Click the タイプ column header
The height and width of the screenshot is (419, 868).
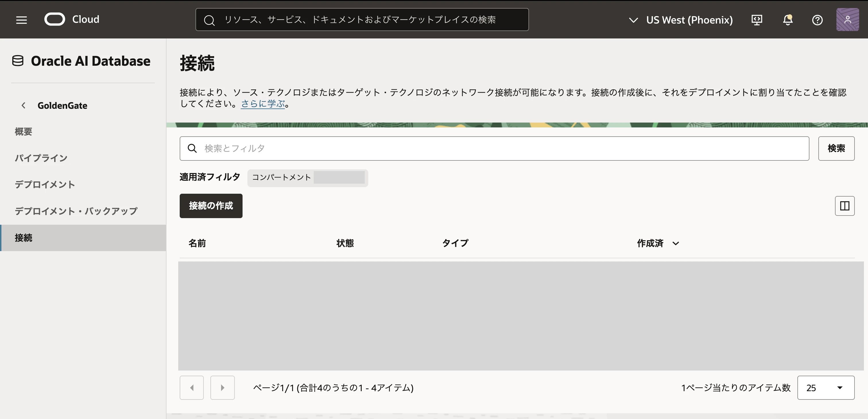(455, 243)
